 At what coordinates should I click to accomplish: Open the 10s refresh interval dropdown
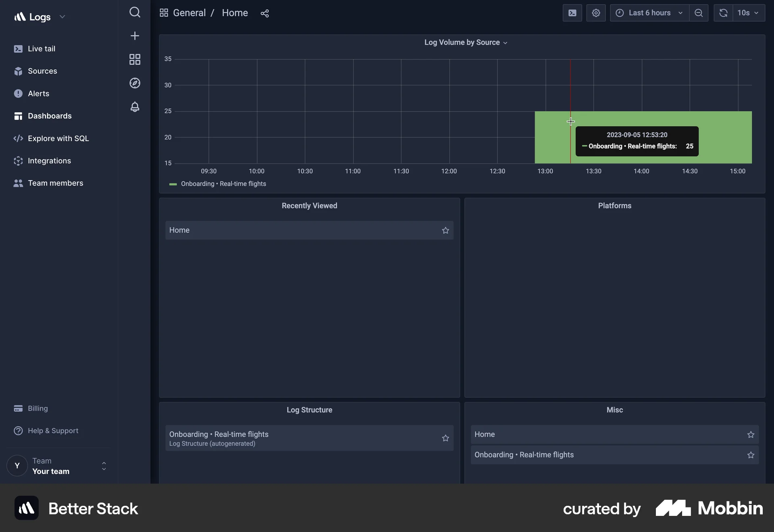tap(748, 13)
